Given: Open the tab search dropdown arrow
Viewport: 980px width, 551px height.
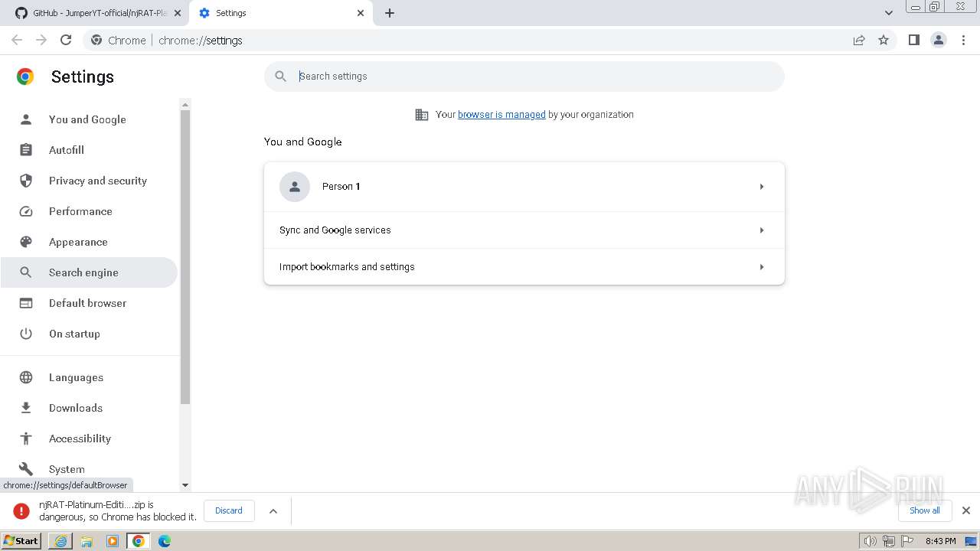Looking at the screenshot, I should [x=888, y=13].
